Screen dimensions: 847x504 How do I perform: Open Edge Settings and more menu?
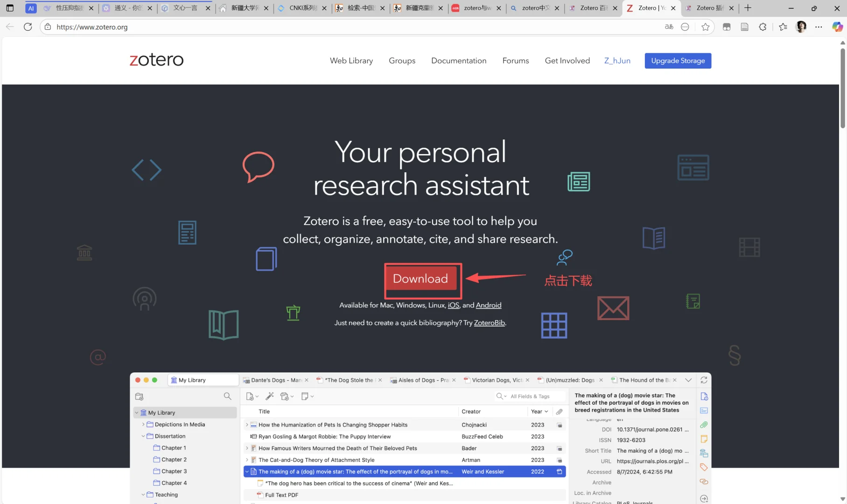[x=819, y=27]
